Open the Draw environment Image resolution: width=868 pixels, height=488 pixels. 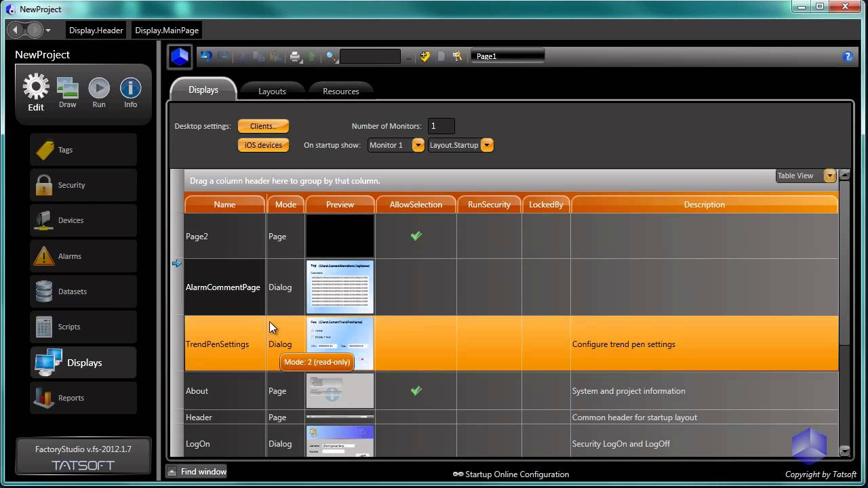pyautogui.click(x=68, y=88)
